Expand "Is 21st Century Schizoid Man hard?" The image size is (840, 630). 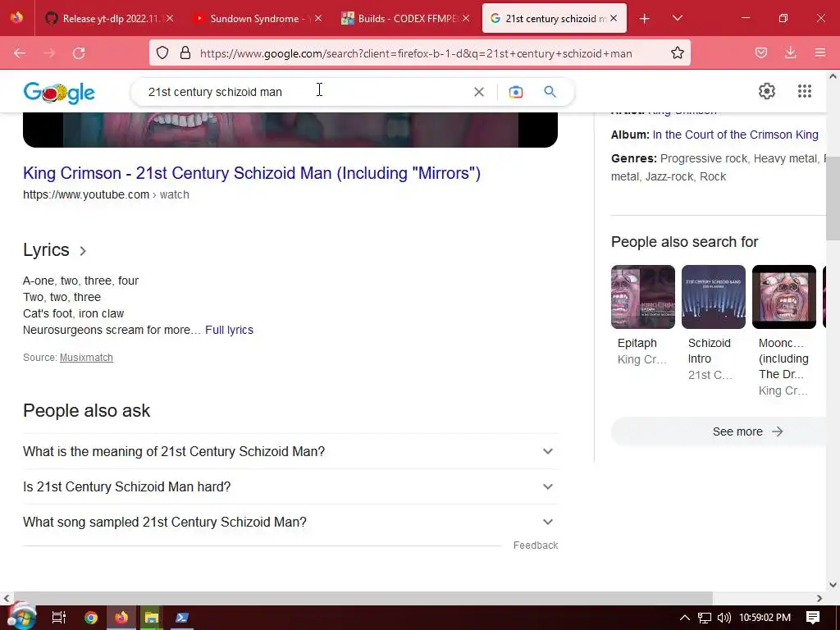coord(290,487)
